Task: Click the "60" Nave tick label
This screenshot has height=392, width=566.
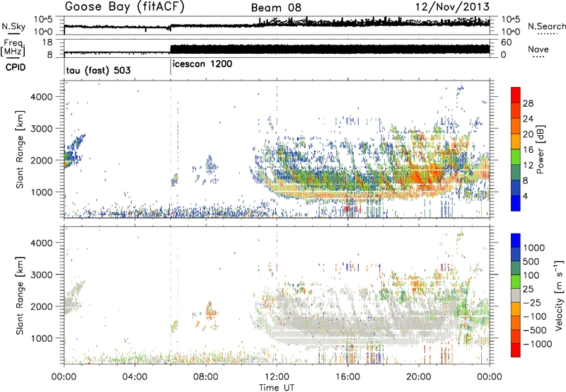Action: pyautogui.click(x=506, y=42)
